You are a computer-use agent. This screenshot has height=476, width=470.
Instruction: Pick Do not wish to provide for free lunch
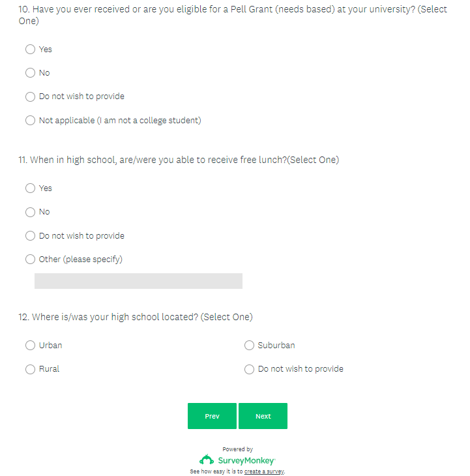tap(30, 236)
